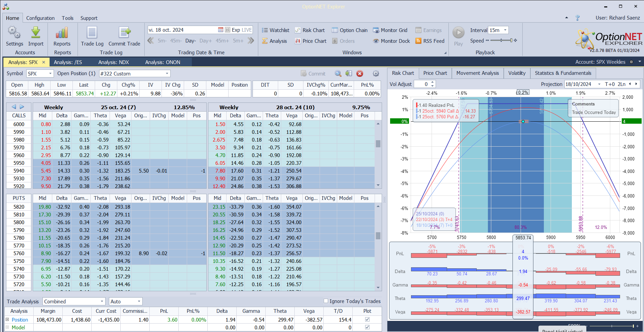Toggle the 2Ln projection lines option

[621, 84]
